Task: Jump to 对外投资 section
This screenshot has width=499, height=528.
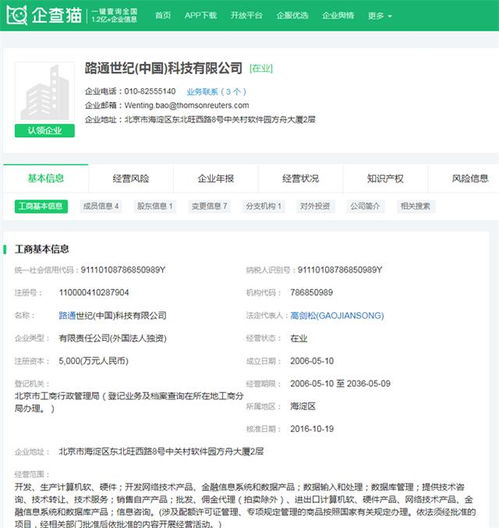Action: tap(315, 206)
